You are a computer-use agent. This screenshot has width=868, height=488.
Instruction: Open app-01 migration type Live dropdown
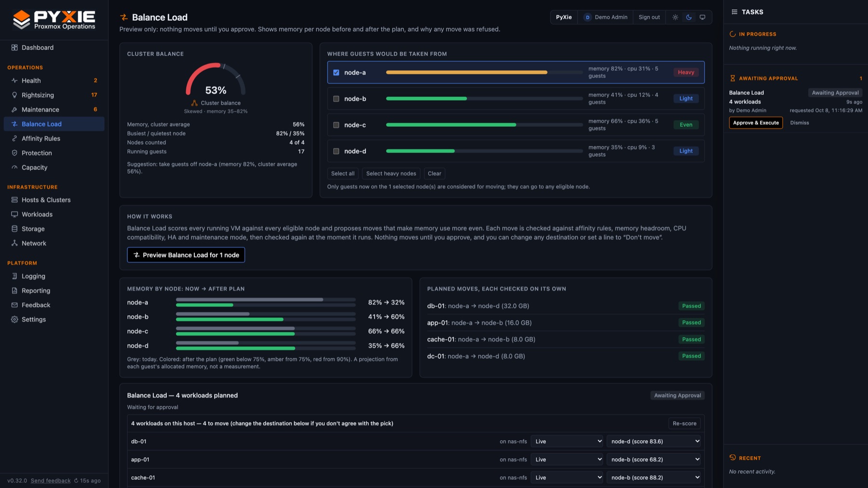[567, 460]
